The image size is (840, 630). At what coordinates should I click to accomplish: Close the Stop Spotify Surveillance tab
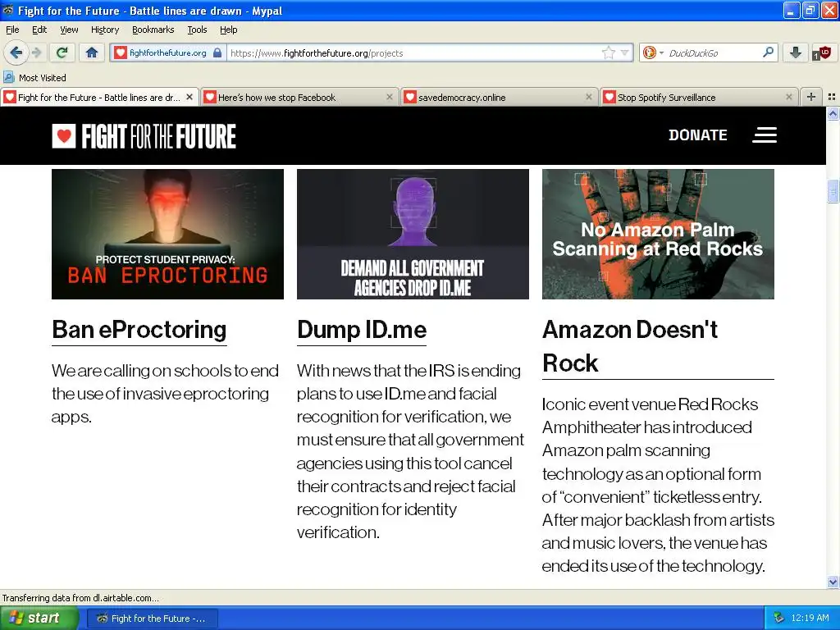(x=788, y=97)
